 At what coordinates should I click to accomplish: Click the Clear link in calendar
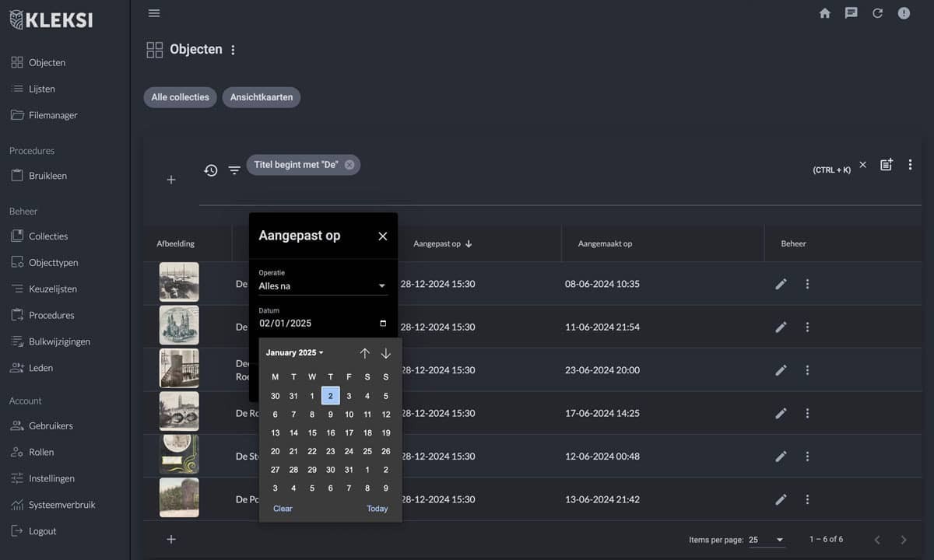point(283,509)
